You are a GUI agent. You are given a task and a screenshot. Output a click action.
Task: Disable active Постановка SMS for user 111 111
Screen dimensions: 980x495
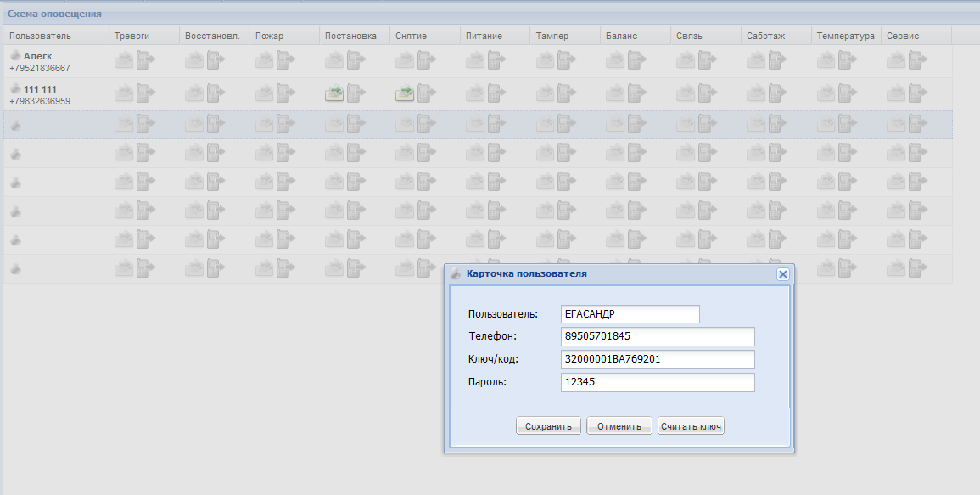[x=334, y=94]
